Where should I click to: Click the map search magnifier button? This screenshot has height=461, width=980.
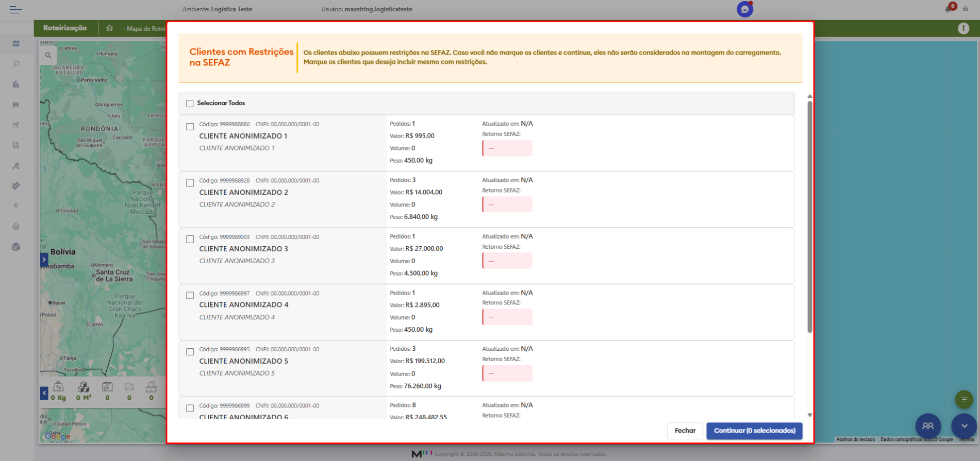pos(48,55)
